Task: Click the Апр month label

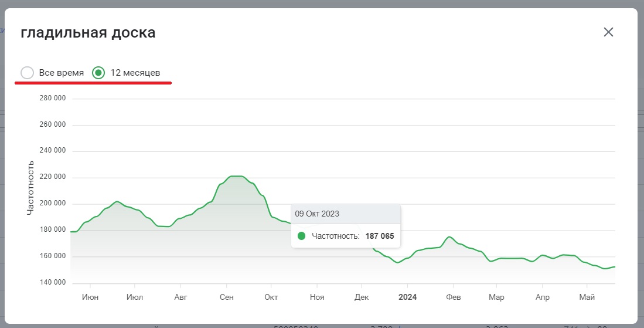Action: click(x=543, y=297)
